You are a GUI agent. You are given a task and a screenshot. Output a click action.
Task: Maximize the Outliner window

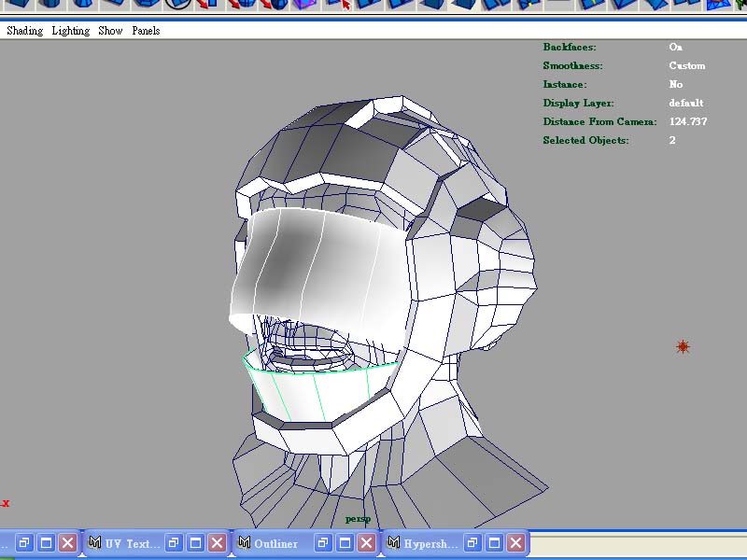coord(345,543)
